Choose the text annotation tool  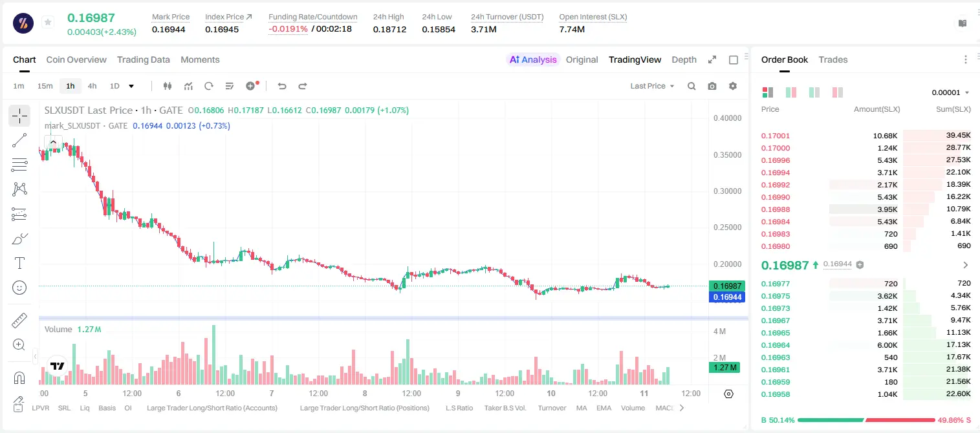19,263
